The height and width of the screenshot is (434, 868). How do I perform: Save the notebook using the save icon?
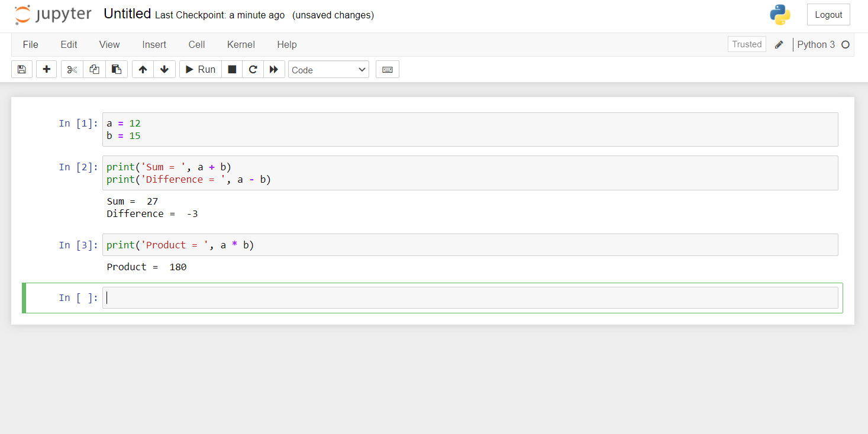pyautogui.click(x=22, y=69)
